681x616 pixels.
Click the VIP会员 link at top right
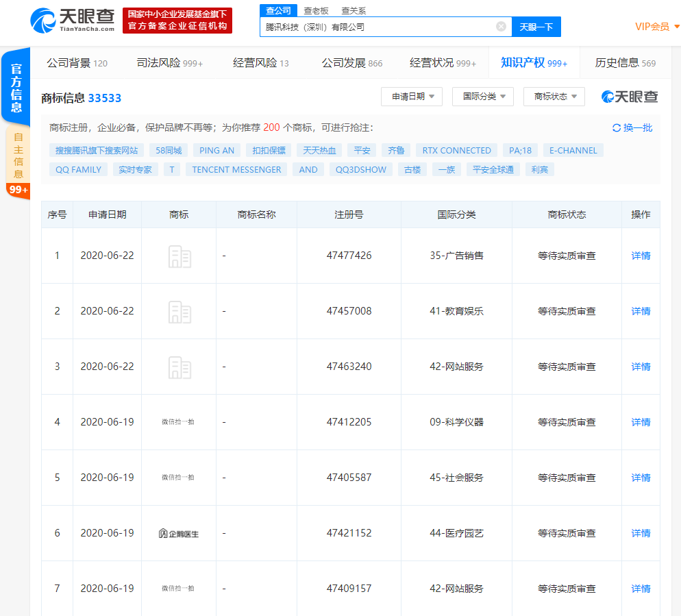coord(652,26)
